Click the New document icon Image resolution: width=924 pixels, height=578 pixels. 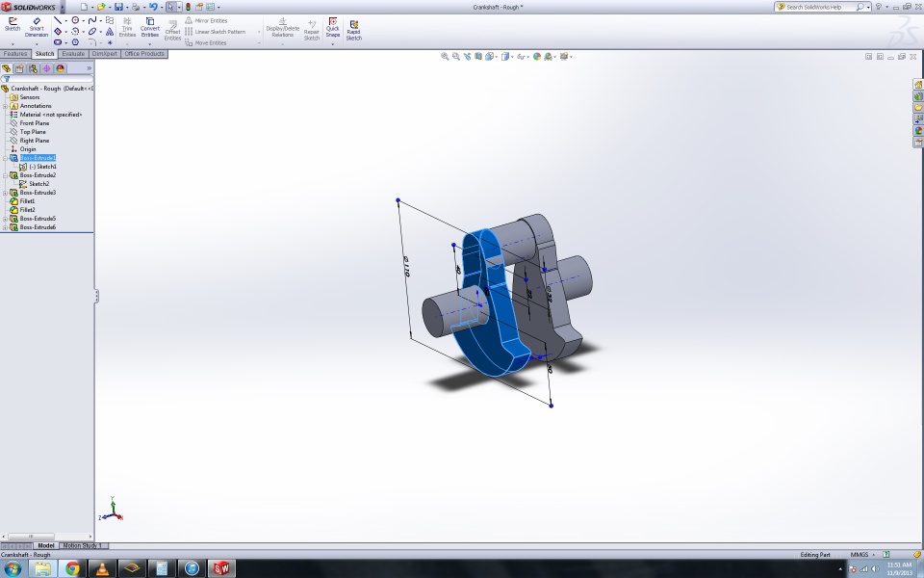[84, 7]
